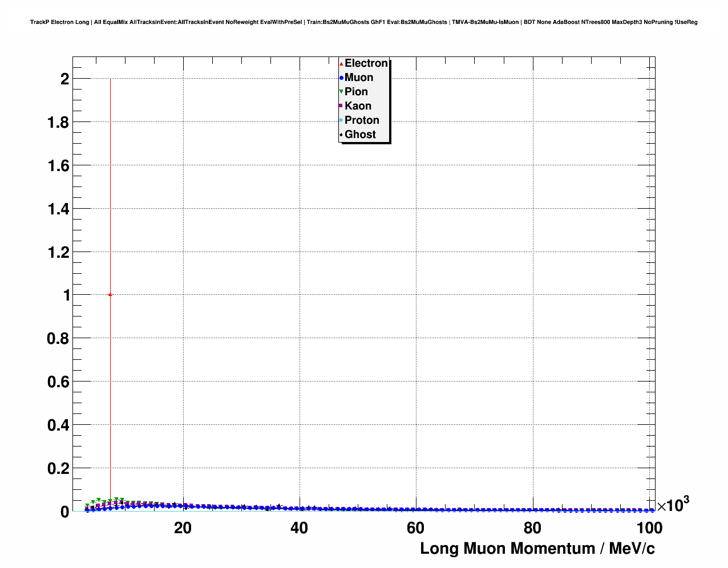
Task: Click the x-axis tick label 100
Action: 649,528
